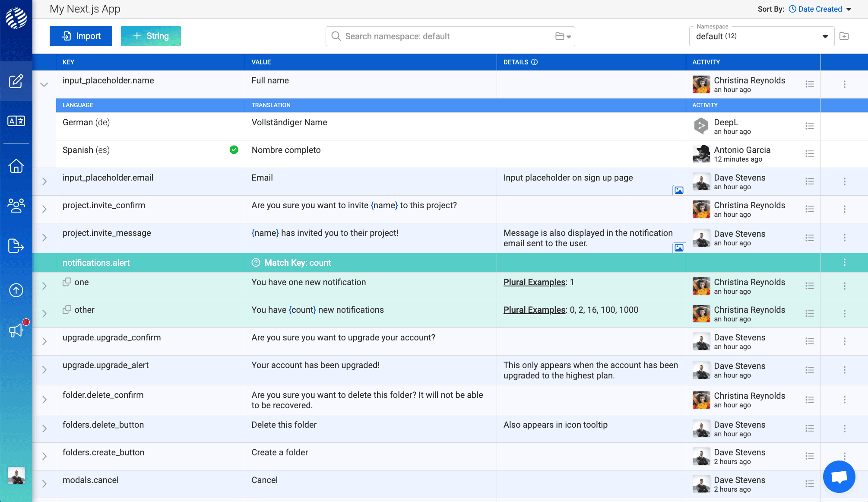The height and width of the screenshot is (502, 868).
Task: Click the history icon on input_placeholder.name row
Action: [810, 84]
